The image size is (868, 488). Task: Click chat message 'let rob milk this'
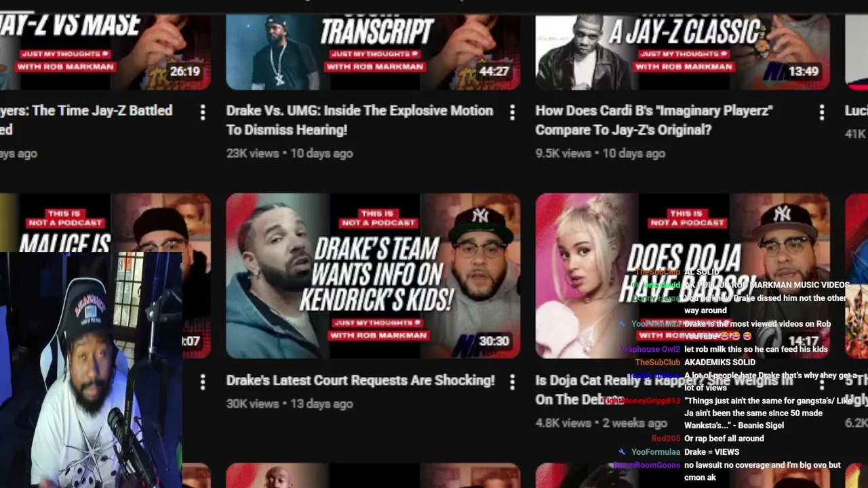pyautogui.click(x=755, y=349)
